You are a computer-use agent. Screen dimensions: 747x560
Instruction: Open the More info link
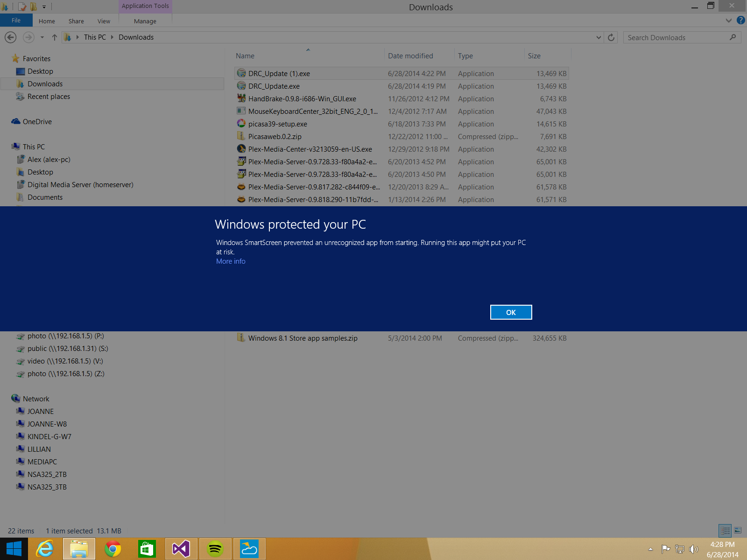tap(231, 261)
